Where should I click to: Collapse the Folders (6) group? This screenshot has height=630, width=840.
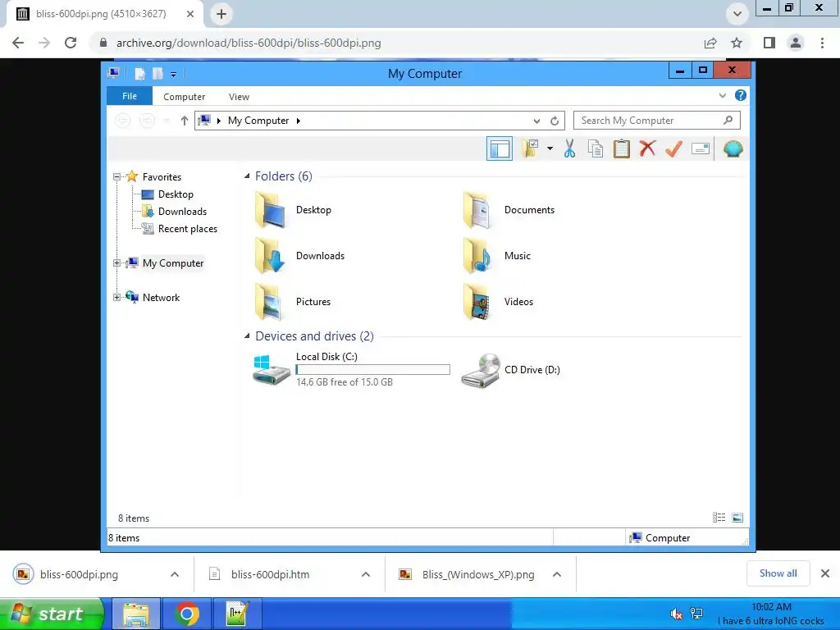point(247,176)
